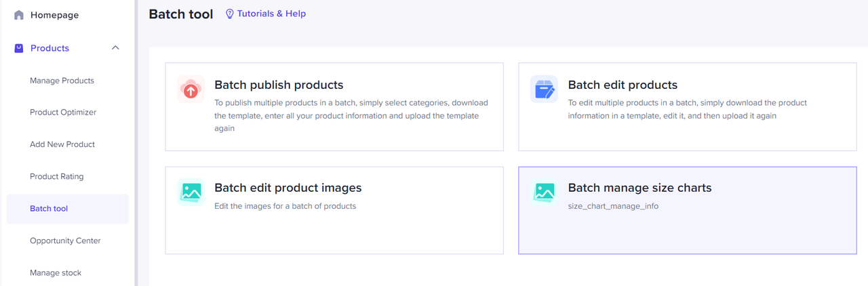Open Product Rating section

pyautogui.click(x=57, y=176)
